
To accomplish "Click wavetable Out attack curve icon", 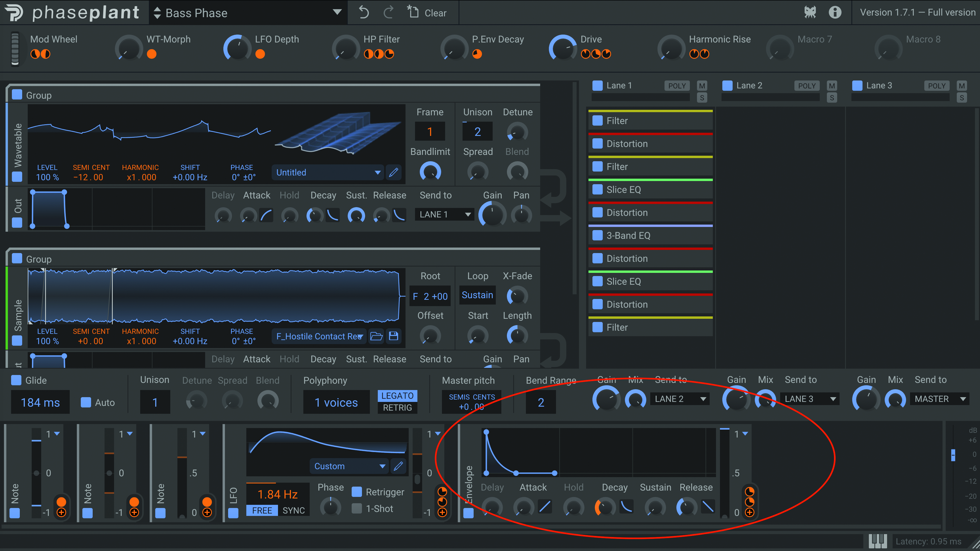I will coord(266,215).
